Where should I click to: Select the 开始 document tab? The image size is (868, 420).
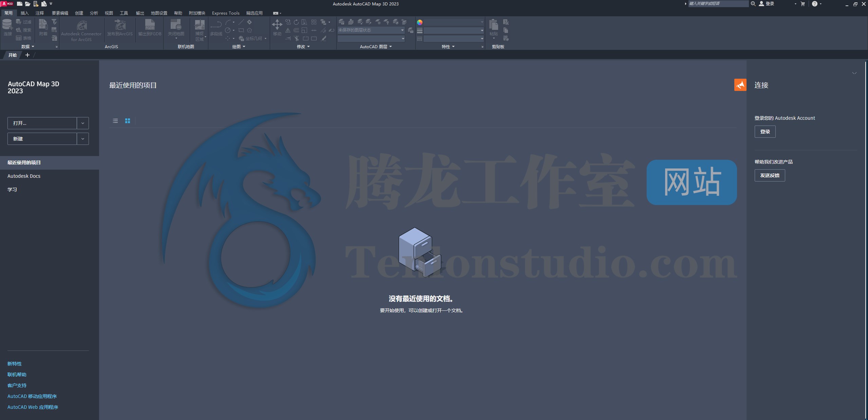[x=13, y=55]
